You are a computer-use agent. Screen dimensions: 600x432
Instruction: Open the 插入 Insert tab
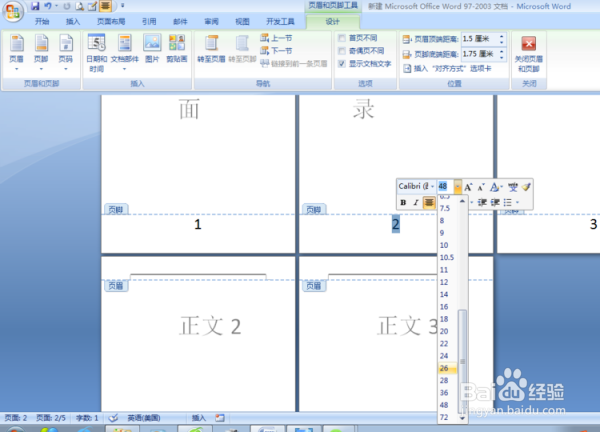73,21
